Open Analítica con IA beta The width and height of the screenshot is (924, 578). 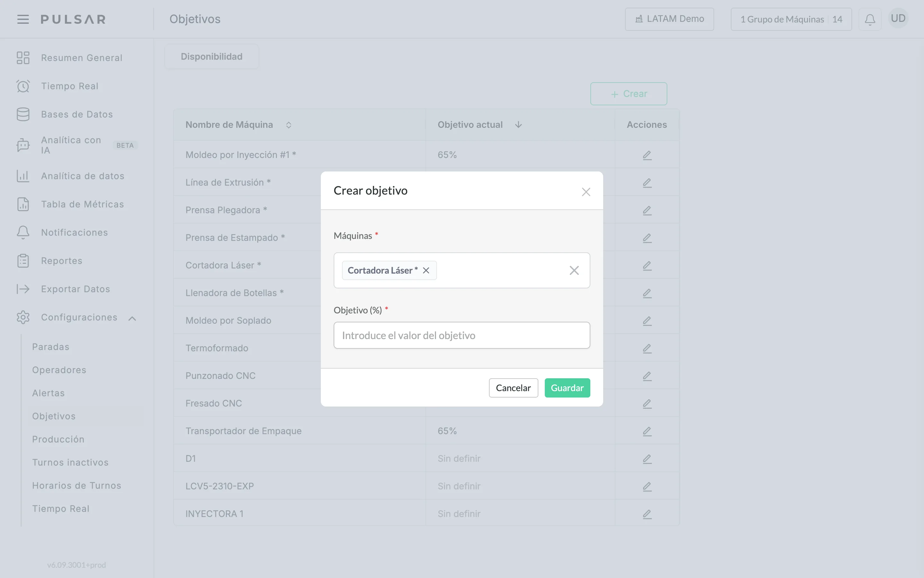tap(71, 145)
